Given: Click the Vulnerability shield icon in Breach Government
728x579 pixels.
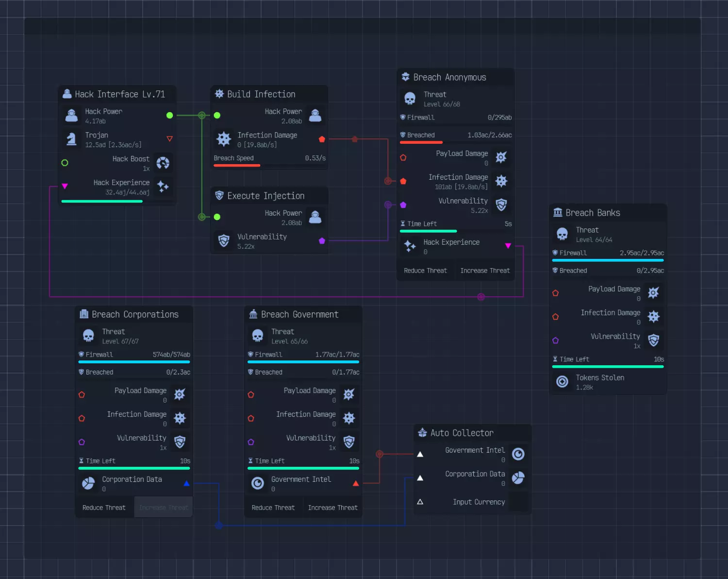Looking at the screenshot, I should point(349,442).
